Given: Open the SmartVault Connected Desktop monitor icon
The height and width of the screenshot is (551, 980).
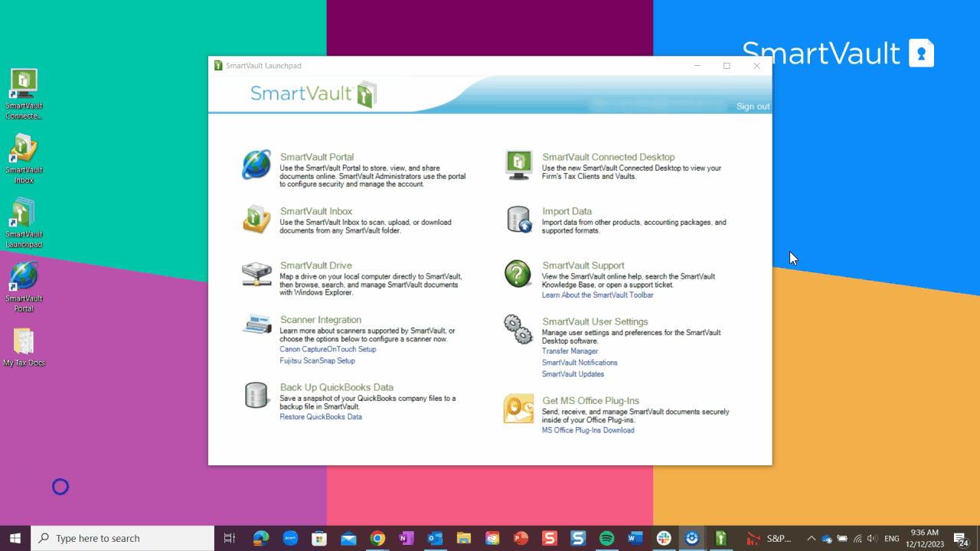Looking at the screenshot, I should click(518, 165).
